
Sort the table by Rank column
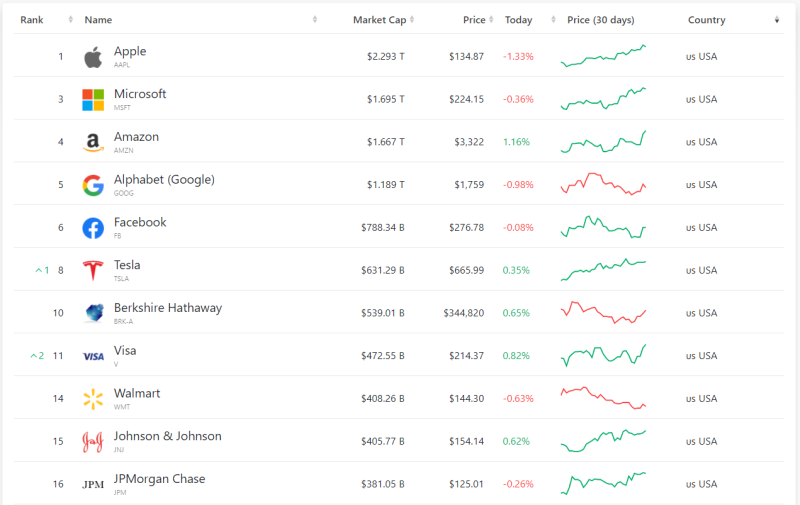[32, 20]
